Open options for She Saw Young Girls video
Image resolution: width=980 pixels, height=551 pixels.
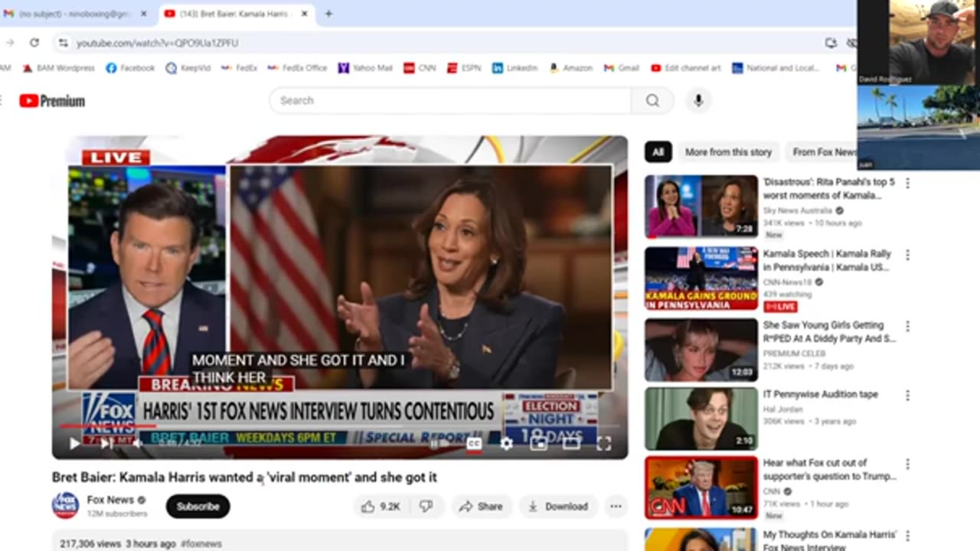(x=908, y=327)
